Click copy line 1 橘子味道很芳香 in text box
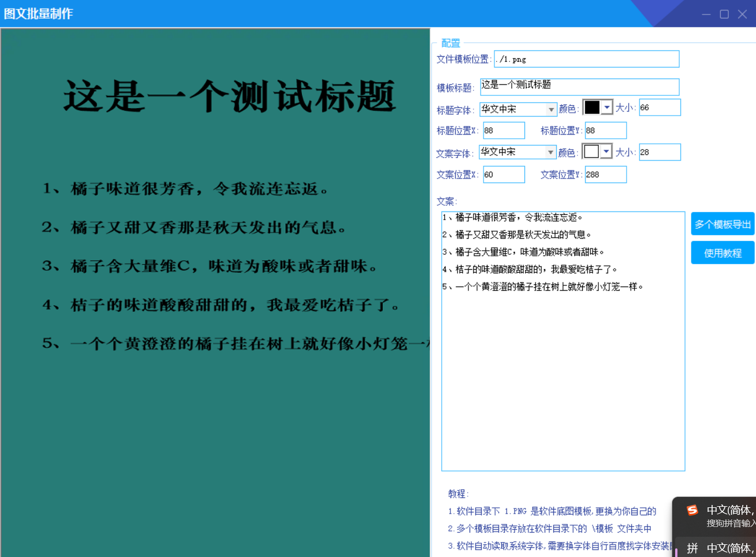 513,217
